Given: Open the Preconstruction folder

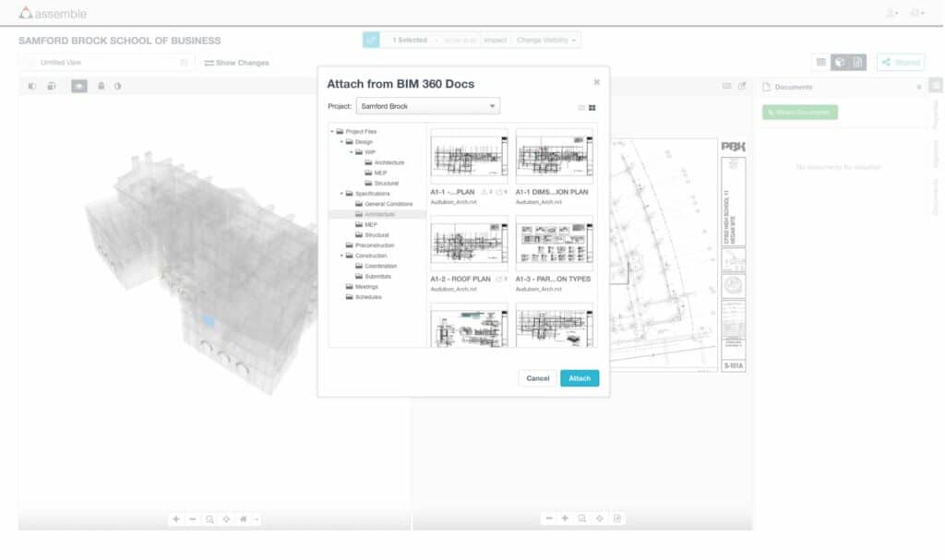Looking at the screenshot, I should (x=369, y=245).
